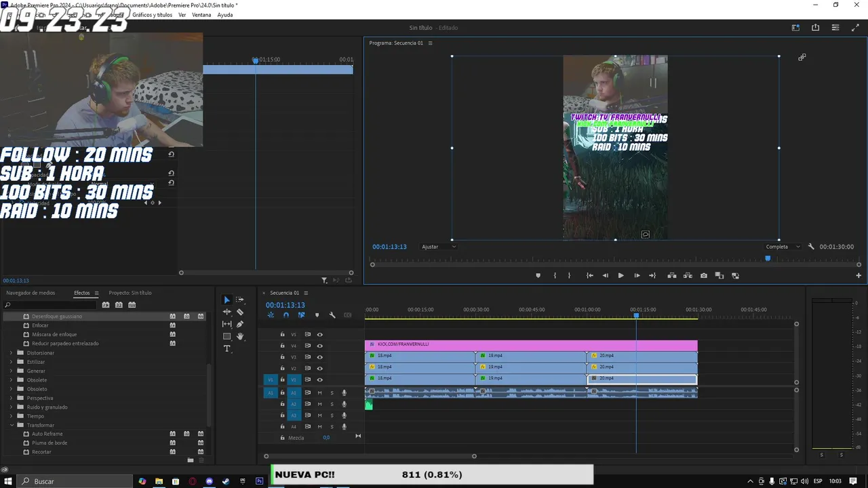Image resolution: width=868 pixels, height=488 pixels.
Task: Toggle visibility of track V4
Action: pos(319,346)
